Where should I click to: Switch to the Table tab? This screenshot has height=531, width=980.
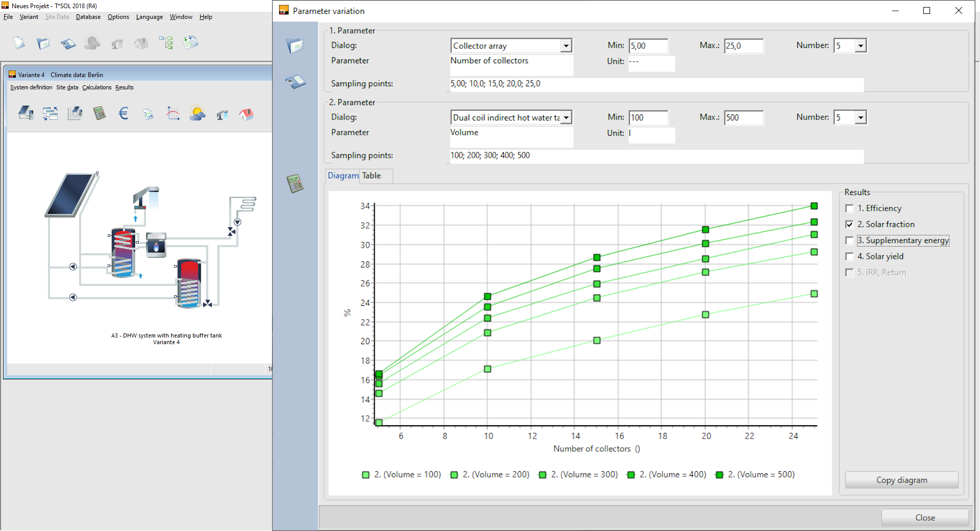pyautogui.click(x=372, y=176)
